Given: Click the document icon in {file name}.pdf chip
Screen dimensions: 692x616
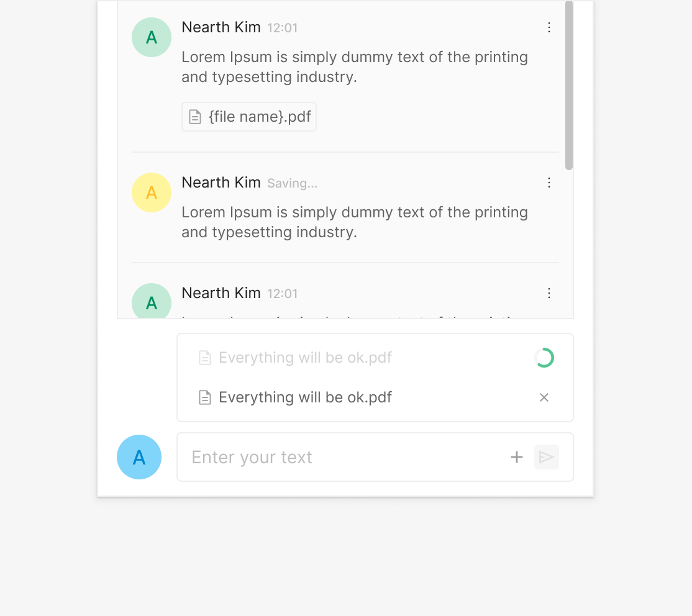Looking at the screenshot, I should 195,117.
